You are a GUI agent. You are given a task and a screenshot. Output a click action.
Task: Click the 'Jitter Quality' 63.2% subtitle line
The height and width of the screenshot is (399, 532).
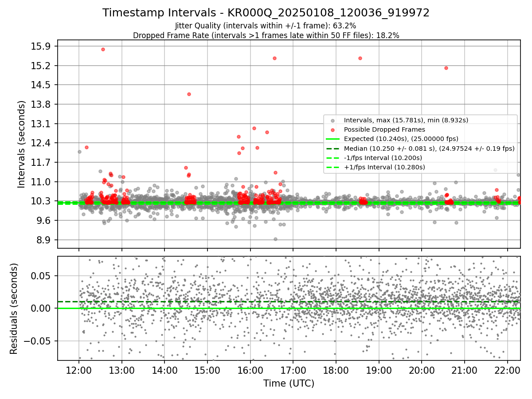point(266,26)
